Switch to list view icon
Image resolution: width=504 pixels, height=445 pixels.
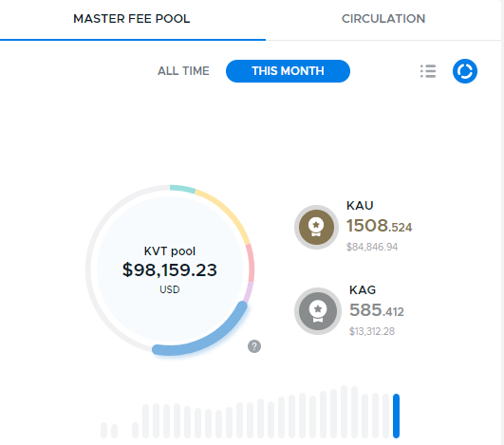point(428,71)
